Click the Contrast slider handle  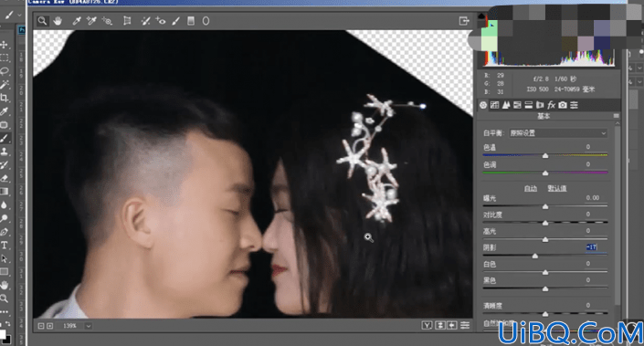tap(545, 223)
